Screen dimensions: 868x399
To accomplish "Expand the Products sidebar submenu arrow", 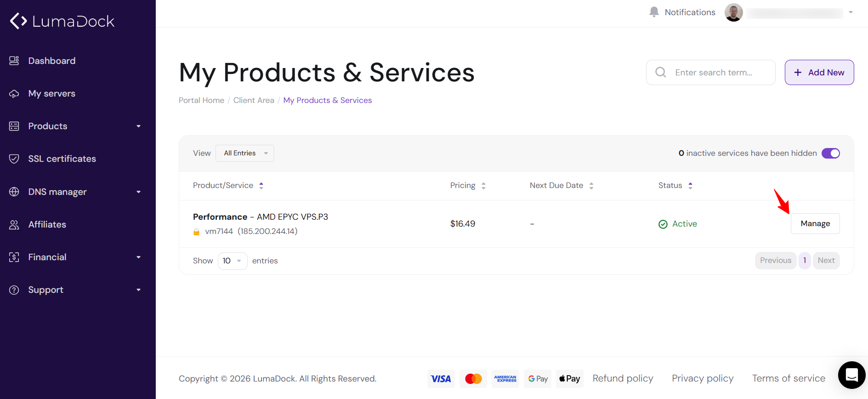I will (x=139, y=126).
